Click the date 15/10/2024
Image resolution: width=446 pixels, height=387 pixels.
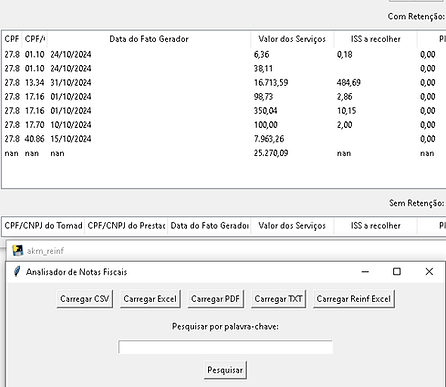(71, 139)
